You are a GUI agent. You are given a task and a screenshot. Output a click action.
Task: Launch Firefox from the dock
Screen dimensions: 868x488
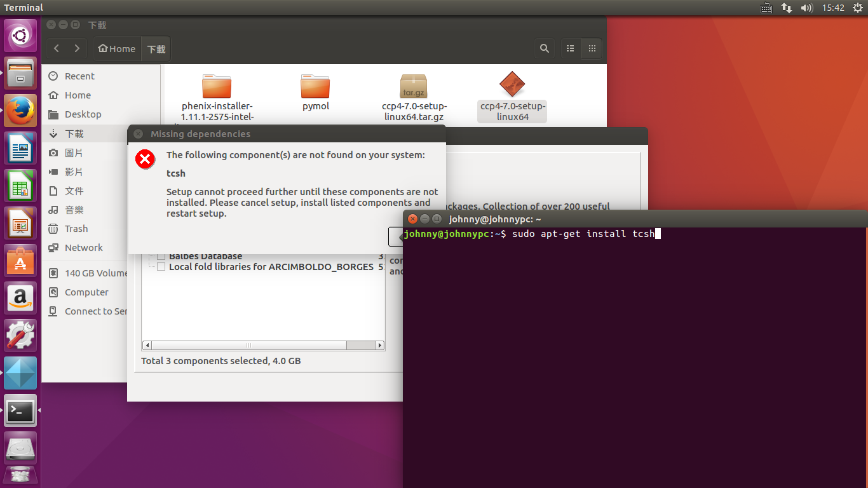(20, 111)
